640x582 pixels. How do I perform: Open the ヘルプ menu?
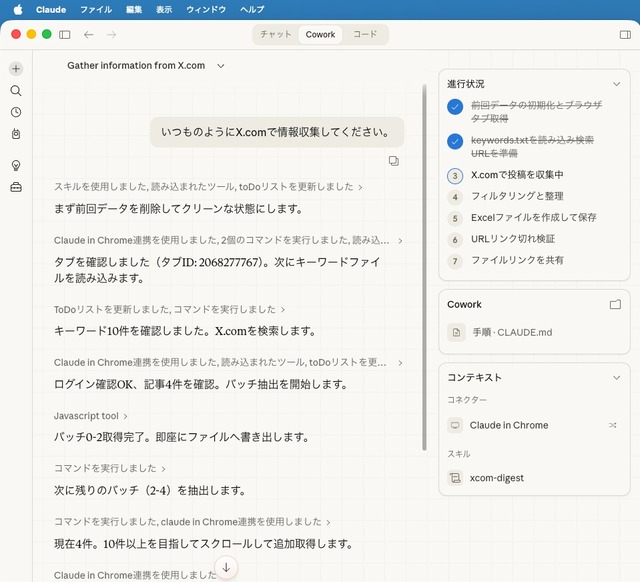point(252,9)
